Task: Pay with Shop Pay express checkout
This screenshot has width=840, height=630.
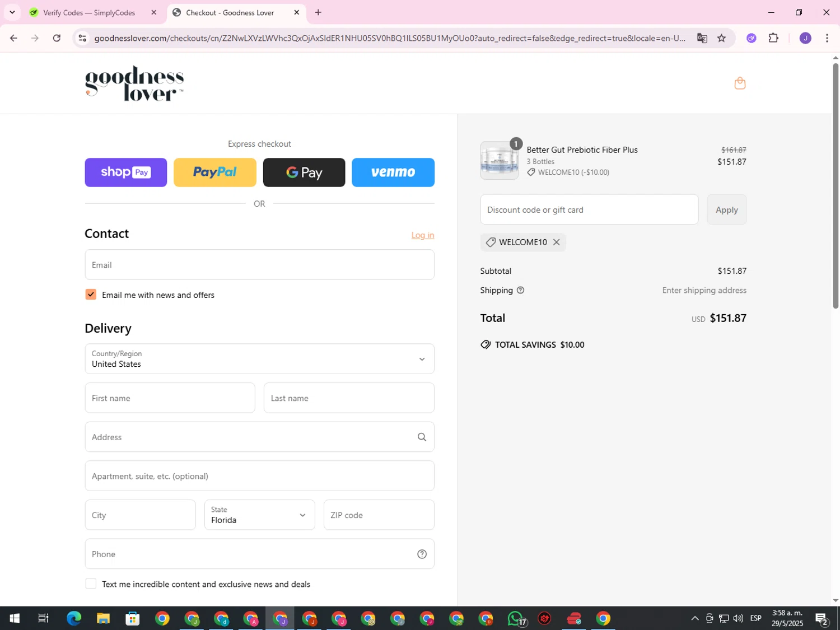Action: (126, 172)
